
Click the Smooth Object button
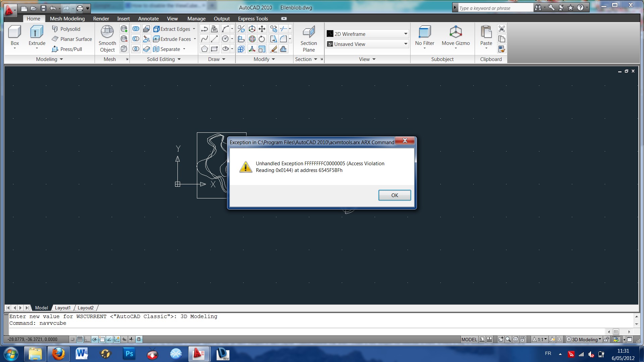(x=107, y=39)
